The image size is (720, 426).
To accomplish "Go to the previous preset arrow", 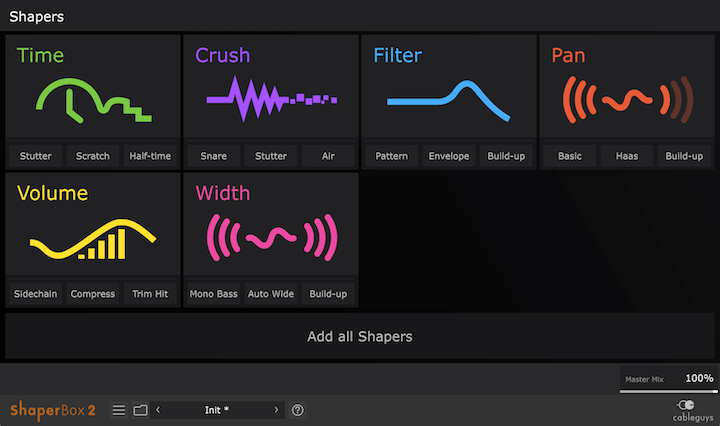I will [x=158, y=410].
